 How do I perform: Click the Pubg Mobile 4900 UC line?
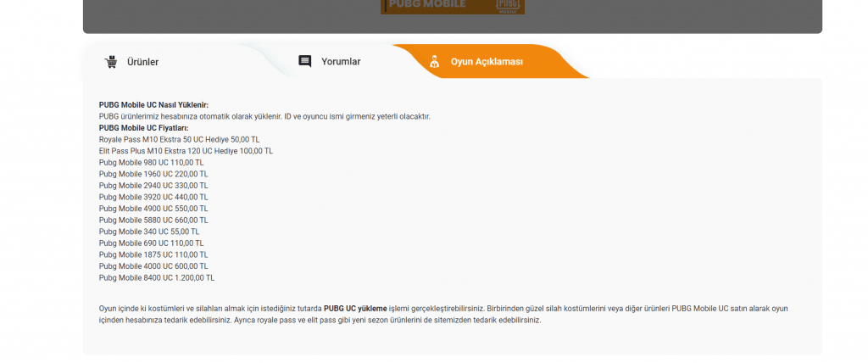pos(153,208)
